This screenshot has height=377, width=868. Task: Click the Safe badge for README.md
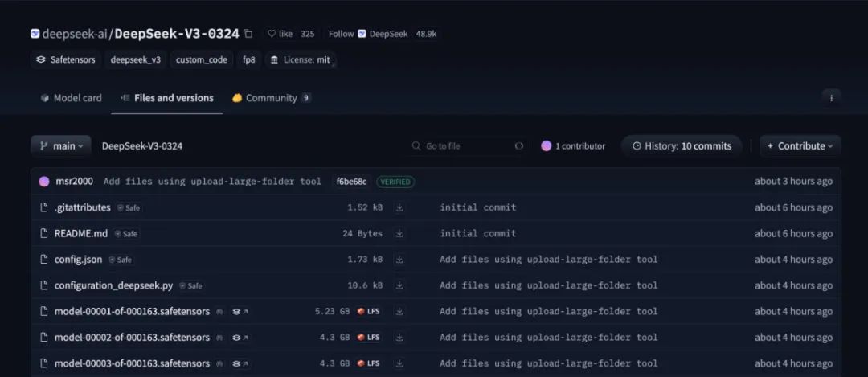coord(125,234)
